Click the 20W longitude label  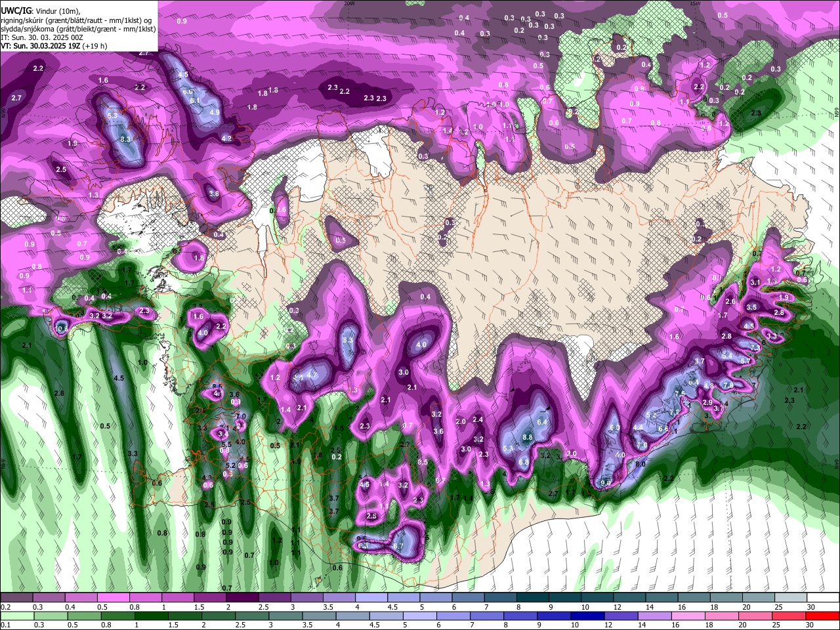pyautogui.click(x=349, y=3)
